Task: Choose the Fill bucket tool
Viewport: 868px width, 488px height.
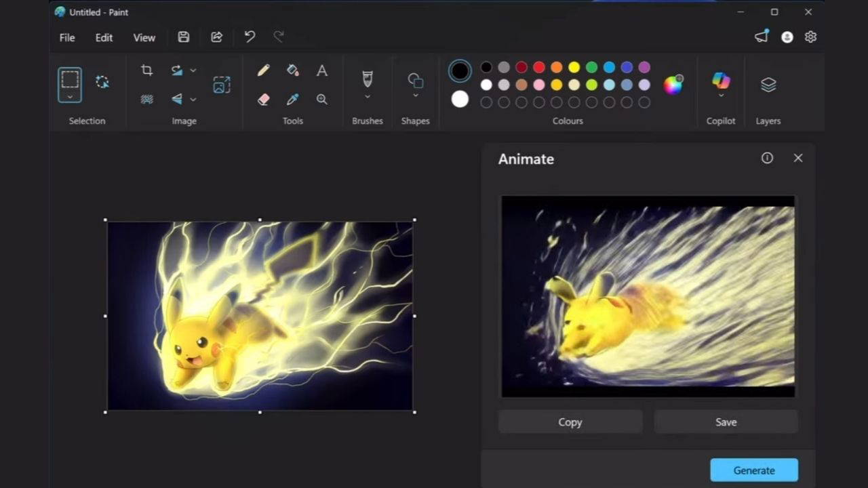Action: click(x=293, y=70)
